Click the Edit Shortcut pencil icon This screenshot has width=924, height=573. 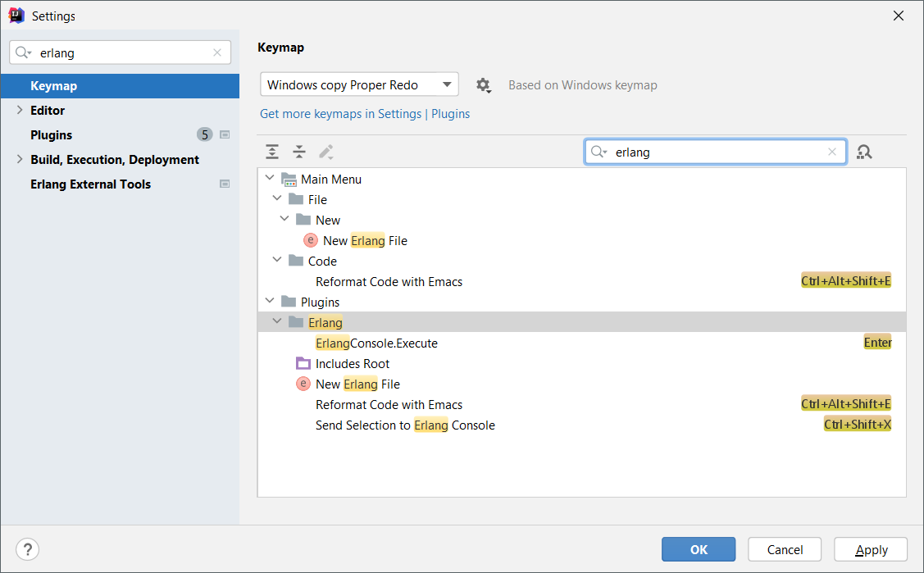coord(326,152)
